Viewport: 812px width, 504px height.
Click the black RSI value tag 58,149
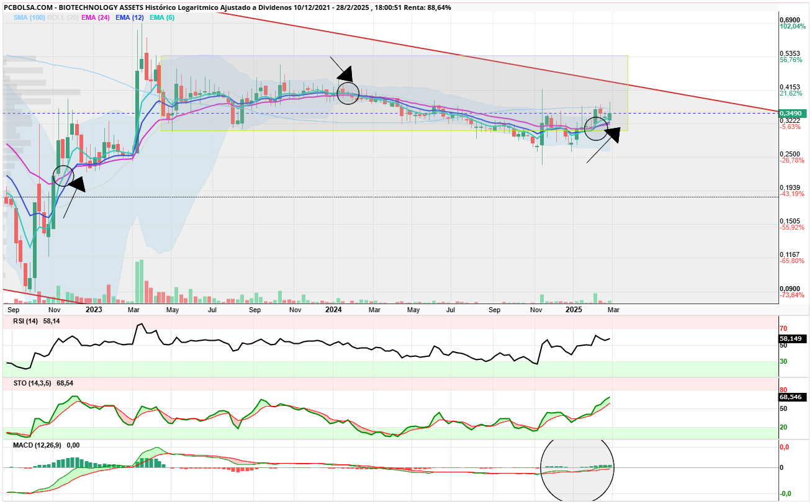coord(792,339)
